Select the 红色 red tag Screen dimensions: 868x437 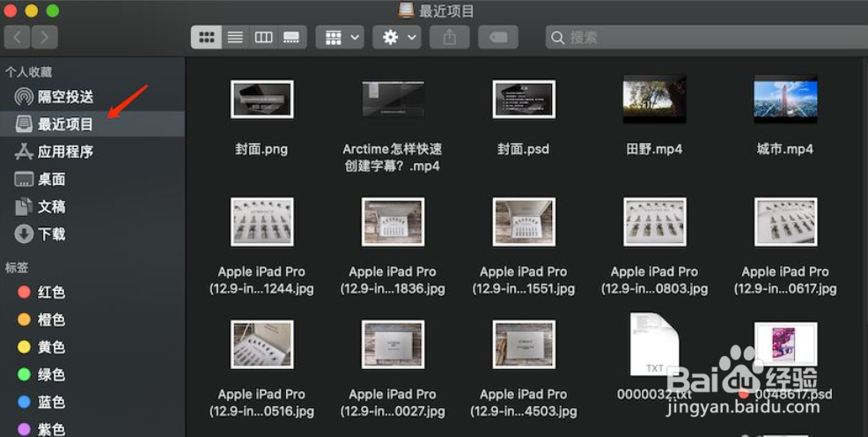92,292
